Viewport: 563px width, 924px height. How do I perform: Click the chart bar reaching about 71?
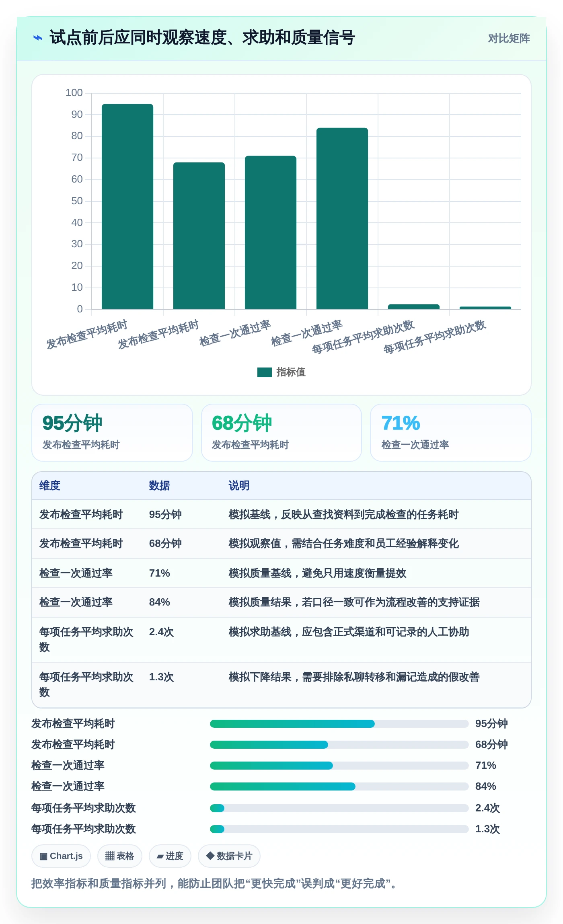271,232
